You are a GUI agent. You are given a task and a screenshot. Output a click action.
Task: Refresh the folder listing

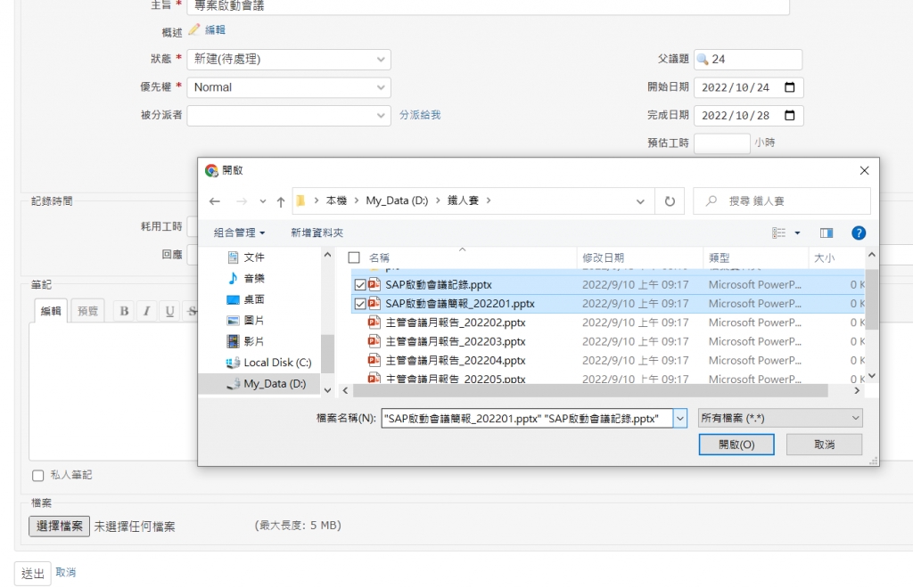click(670, 201)
